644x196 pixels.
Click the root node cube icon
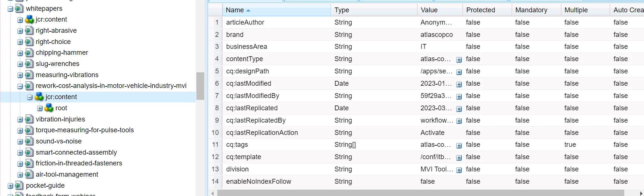click(49, 108)
